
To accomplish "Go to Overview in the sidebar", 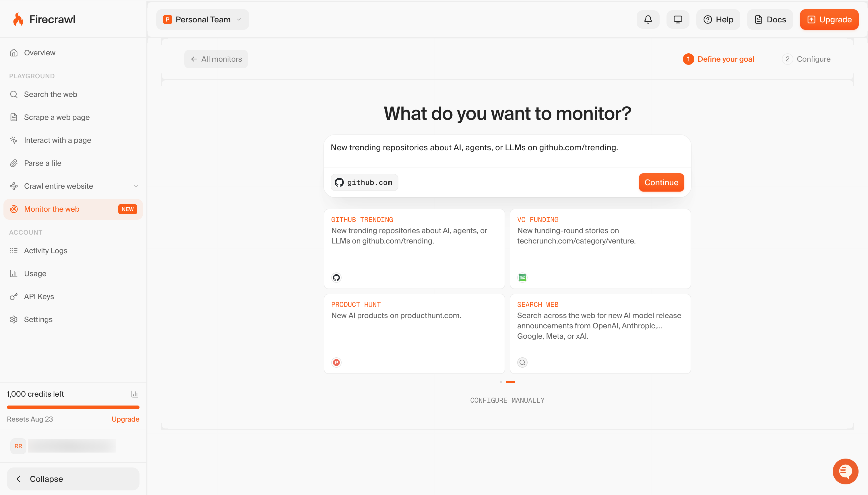I will click(73, 53).
